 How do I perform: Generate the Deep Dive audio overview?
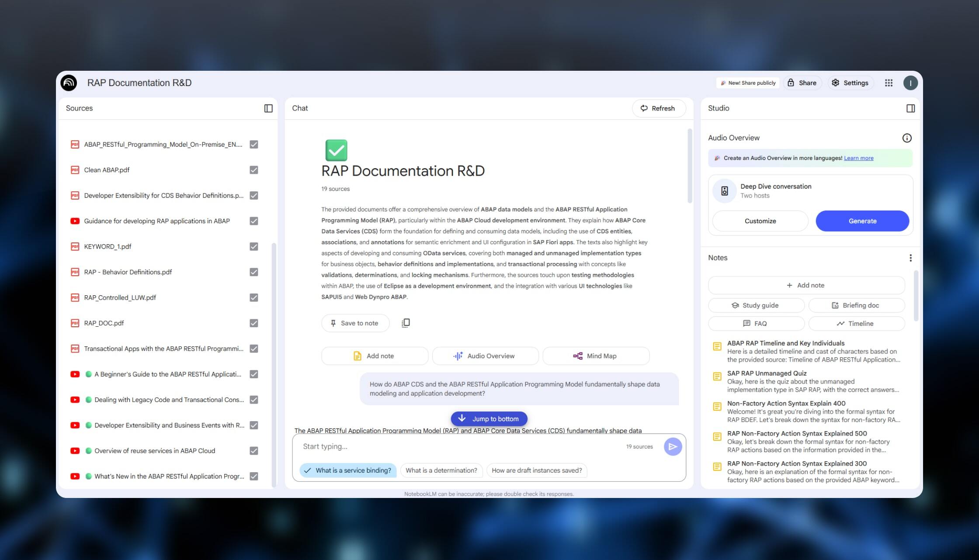pyautogui.click(x=862, y=221)
